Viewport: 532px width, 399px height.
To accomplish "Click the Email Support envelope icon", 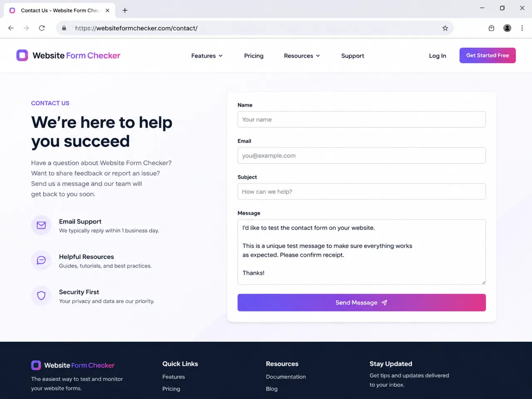I will coord(41,225).
